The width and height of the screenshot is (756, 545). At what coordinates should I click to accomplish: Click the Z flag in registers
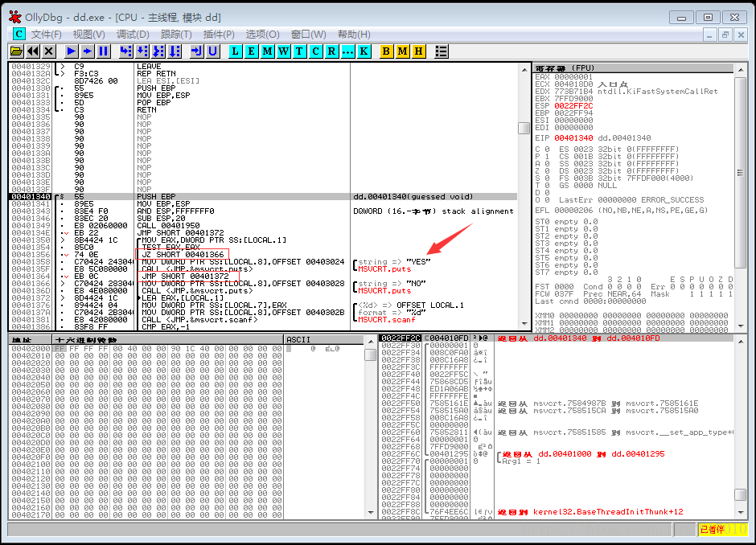point(542,171)
